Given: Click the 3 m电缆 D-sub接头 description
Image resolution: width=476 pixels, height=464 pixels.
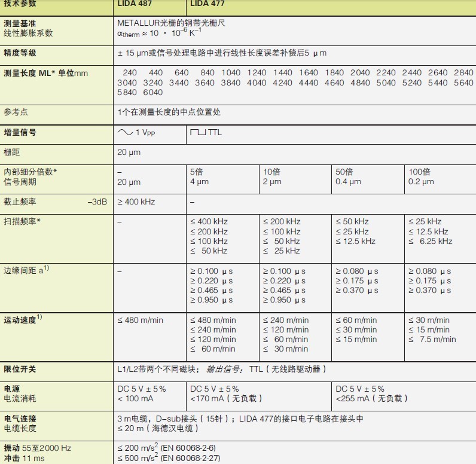Looking at the screenshot, I should 240,419.
